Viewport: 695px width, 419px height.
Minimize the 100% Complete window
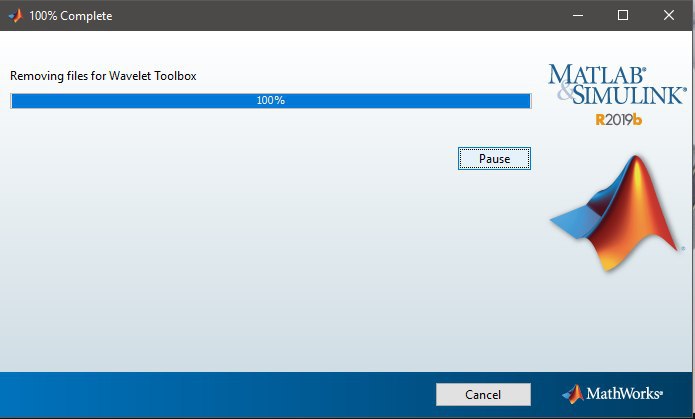click(x=578, y=16)
